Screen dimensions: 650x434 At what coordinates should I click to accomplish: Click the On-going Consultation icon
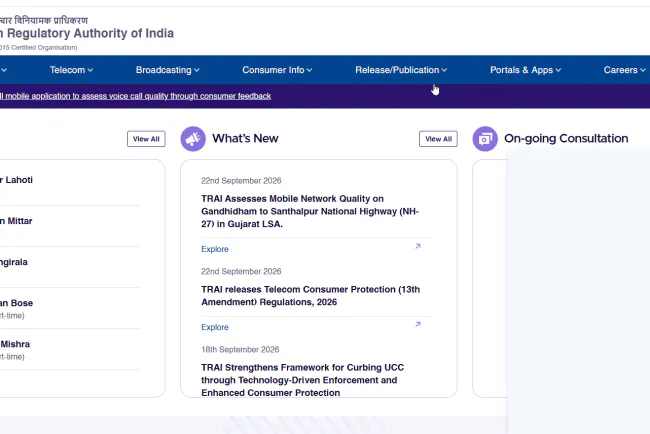tap(485, 139)
